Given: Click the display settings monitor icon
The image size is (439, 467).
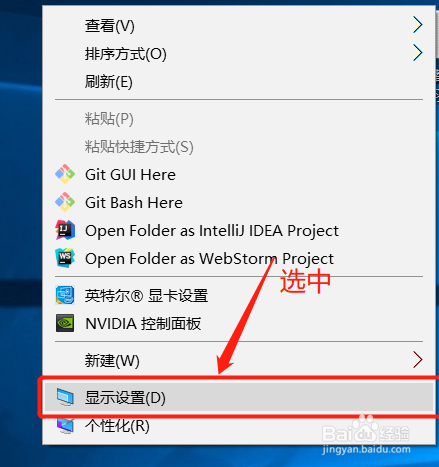Looking at the screenshot, I should click(65, 397).
